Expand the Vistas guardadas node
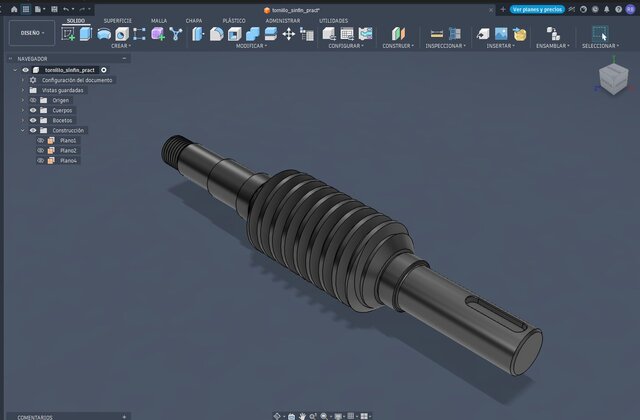This screenshot has height=420, width=640. point(23,90)
